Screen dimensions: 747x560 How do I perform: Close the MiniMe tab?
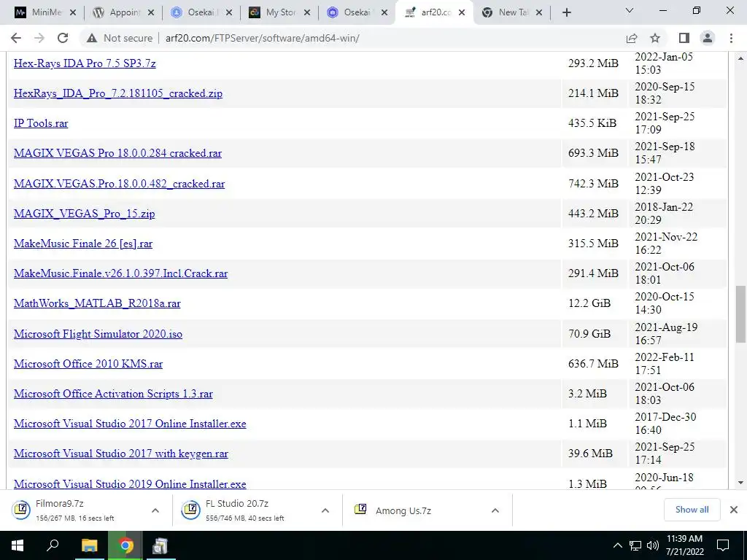click(73, 12)
